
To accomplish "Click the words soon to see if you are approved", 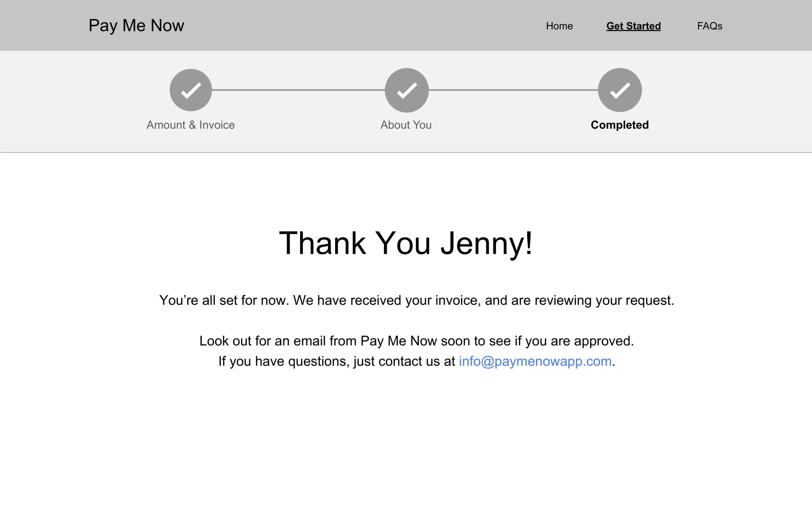I will [537, 341].
